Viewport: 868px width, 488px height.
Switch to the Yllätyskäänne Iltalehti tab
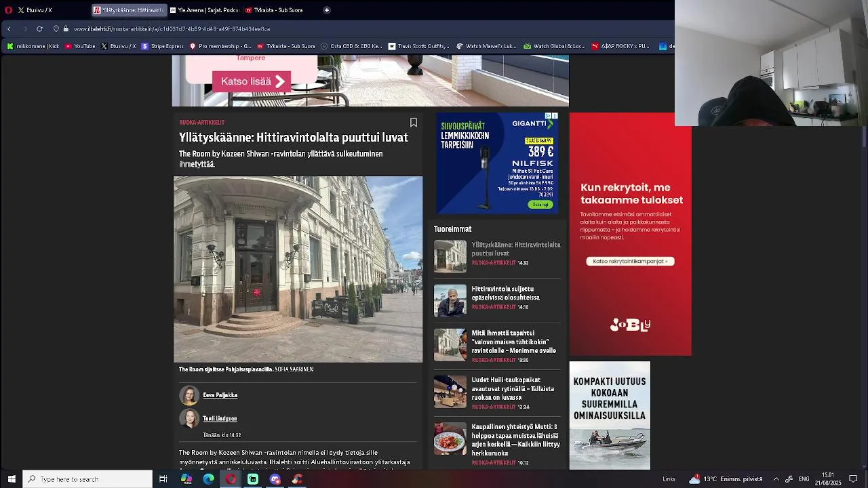[x=129, y=10]
